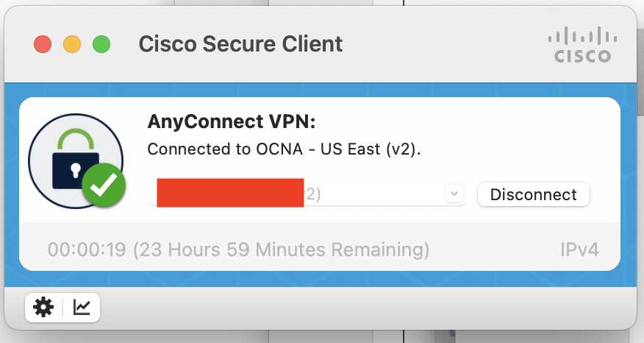Expand the server dropdown chevron

click(454, 194)
